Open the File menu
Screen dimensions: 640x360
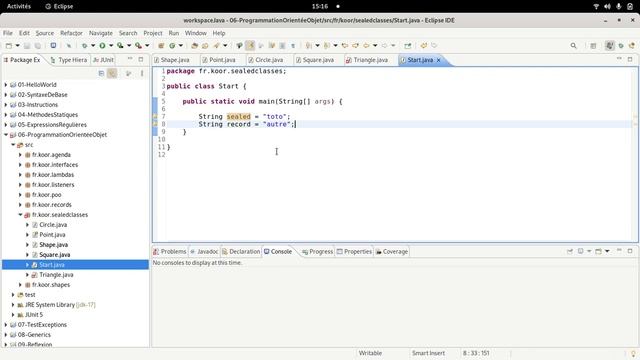click(x=8, y=33)
